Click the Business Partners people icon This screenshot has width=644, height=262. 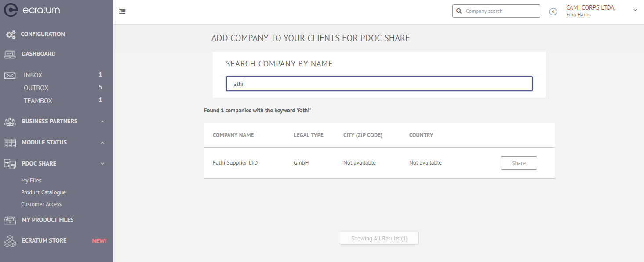click(x=10, y=122)
